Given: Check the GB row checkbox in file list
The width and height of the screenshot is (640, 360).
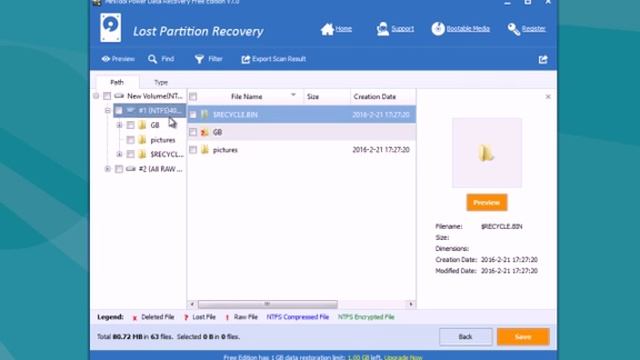Looking at the screenshot, I should [x=193, y=132].
